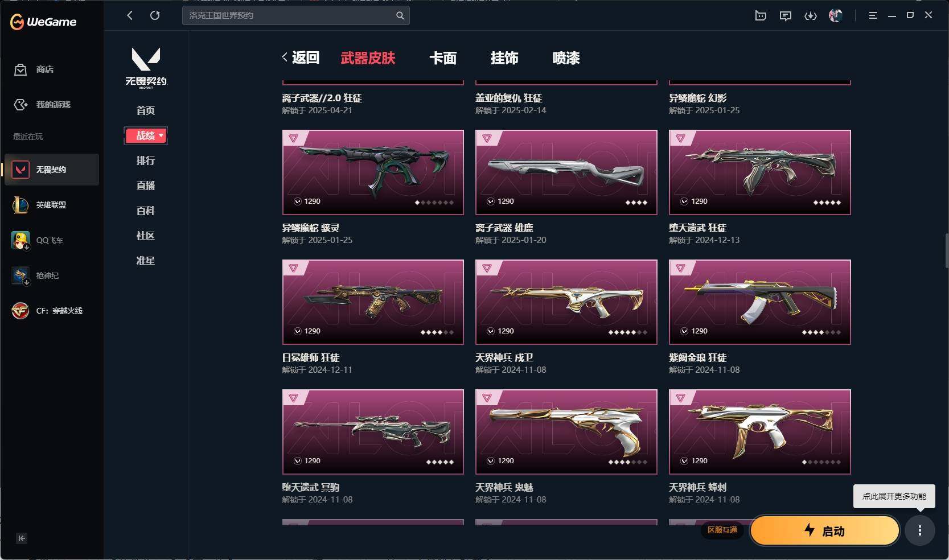The height and width of the screenshot is (560, 949).
Task: Launch game with 启动 button
Action: coord(825,531)
